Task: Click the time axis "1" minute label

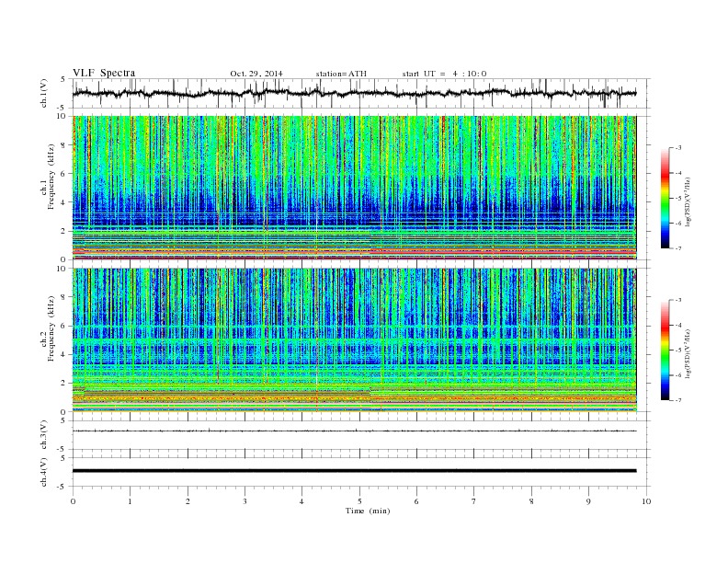Action: pyautogui.click(x=130, y=501)
